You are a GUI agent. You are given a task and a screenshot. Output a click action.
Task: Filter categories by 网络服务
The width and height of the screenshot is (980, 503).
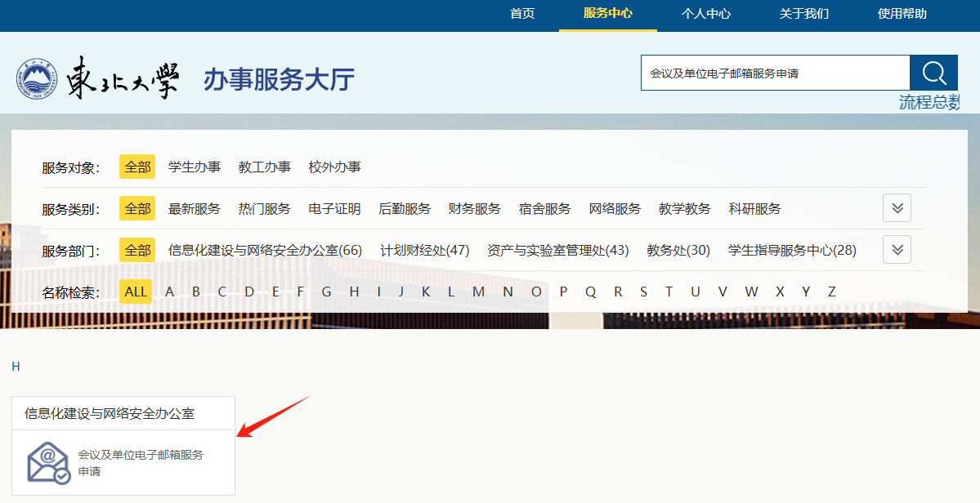615,208
